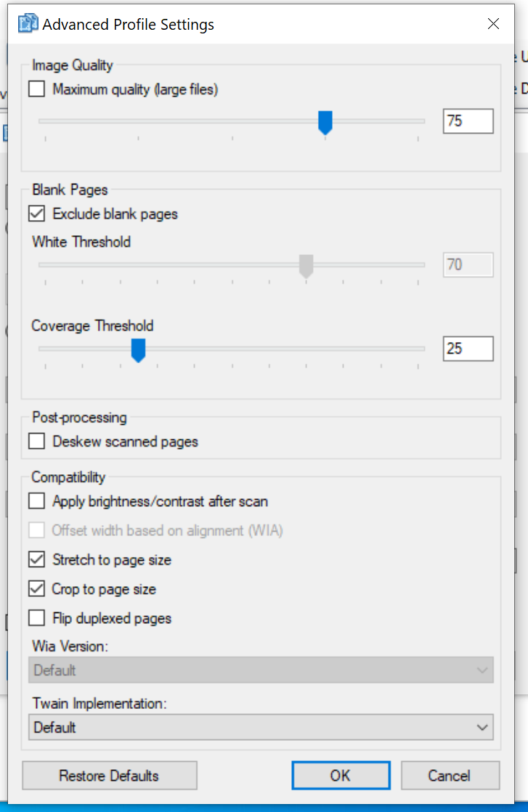Image resolution: width=528 pixels, height=812 pixels.
Task: Close the Advanced Profile Settings dialog
Action: [x=493, y=23]
